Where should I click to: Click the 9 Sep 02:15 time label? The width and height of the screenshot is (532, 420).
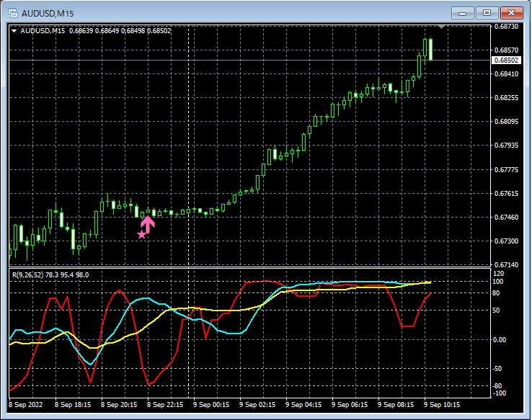[257, 405]
